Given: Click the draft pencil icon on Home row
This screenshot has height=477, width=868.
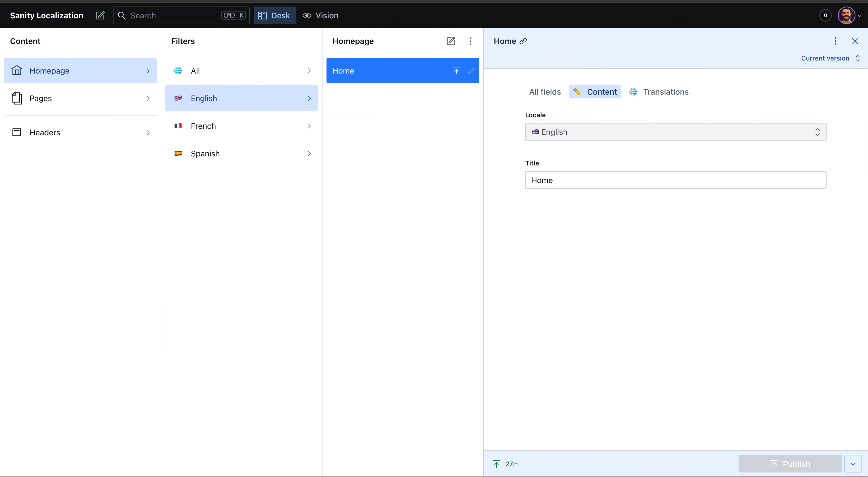Looking at the screenshot, I should 471,71.
